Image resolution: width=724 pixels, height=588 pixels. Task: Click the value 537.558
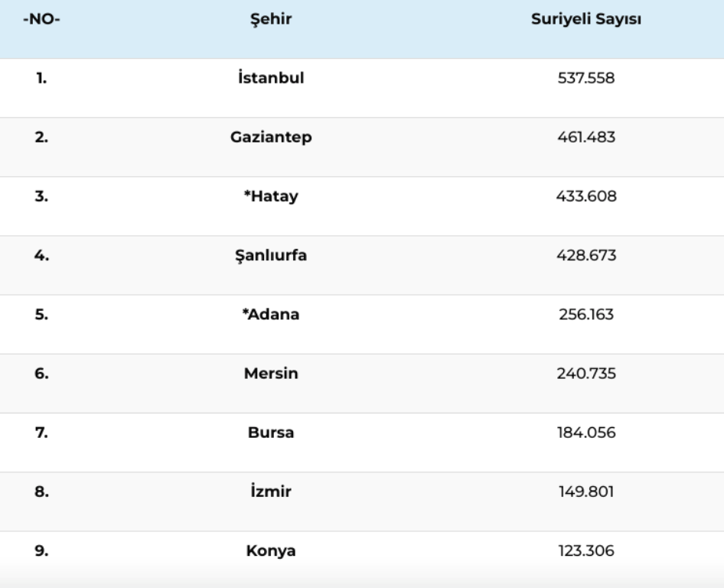[586, 78]
